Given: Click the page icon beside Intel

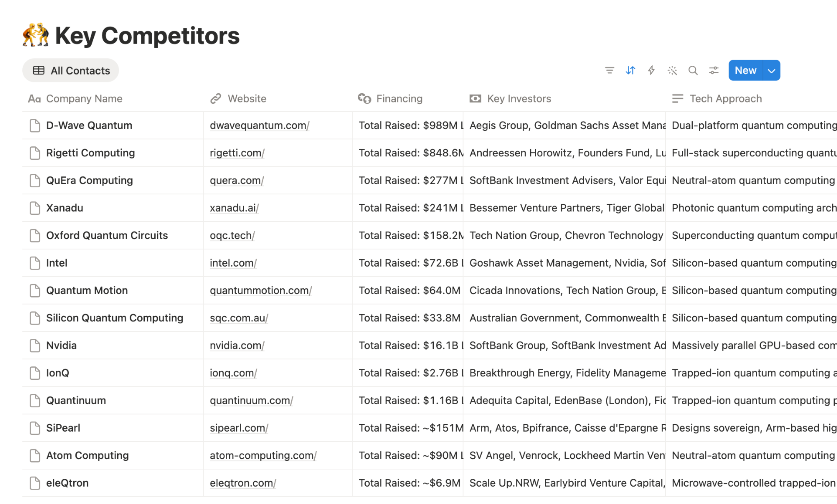Looking at the screenshot, I should (35, 263).
